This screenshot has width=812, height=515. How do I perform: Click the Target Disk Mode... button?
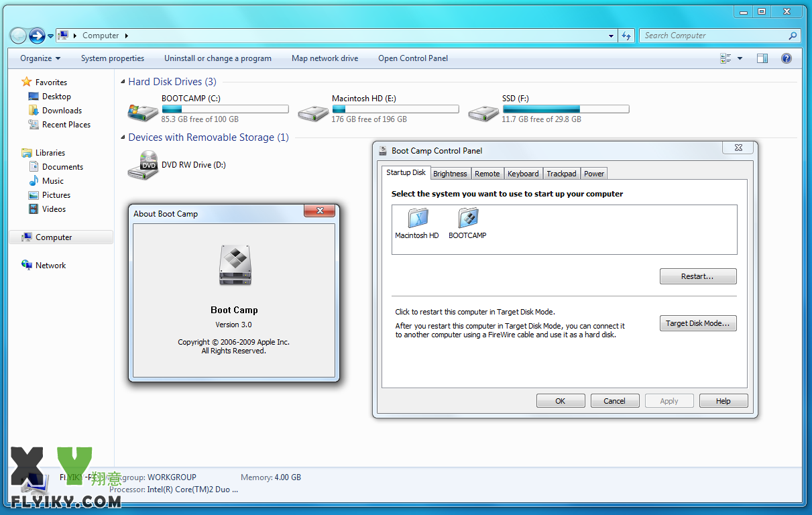coord(698,323)
